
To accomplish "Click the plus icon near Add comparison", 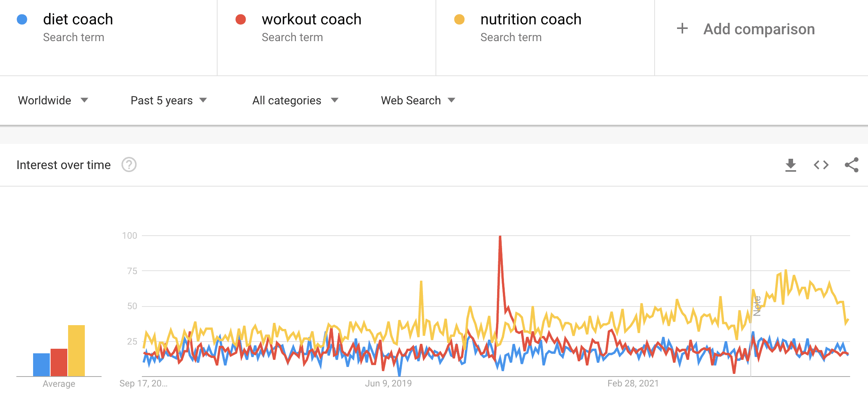I will (x=682, y=29).
